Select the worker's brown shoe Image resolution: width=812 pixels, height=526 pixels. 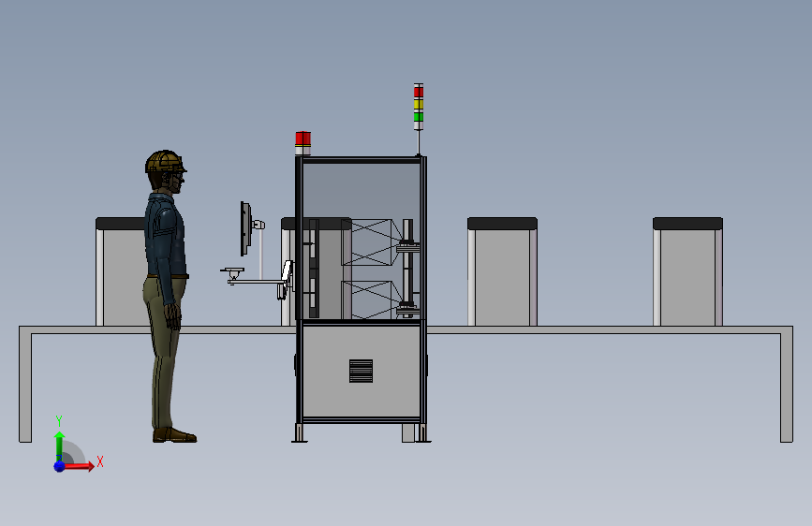tap(174, 435)
